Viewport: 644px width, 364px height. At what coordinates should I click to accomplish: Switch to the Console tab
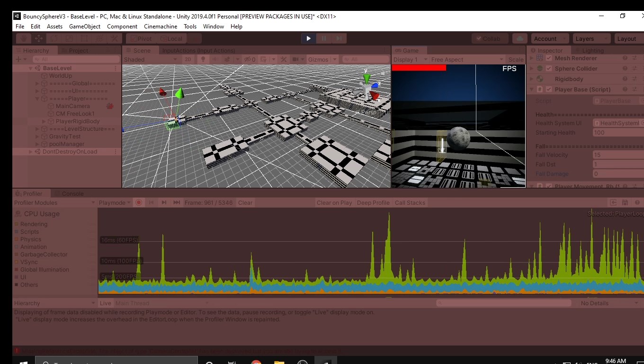69,193
